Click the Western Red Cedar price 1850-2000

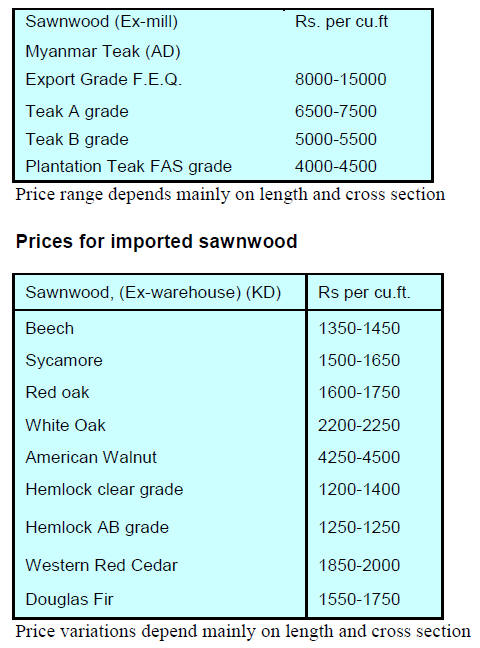pos(359,565)
